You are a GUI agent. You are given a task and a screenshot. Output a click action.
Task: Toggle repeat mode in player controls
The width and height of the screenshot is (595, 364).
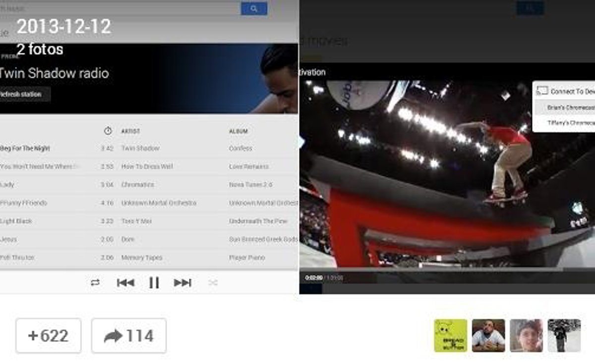point(95,282)
